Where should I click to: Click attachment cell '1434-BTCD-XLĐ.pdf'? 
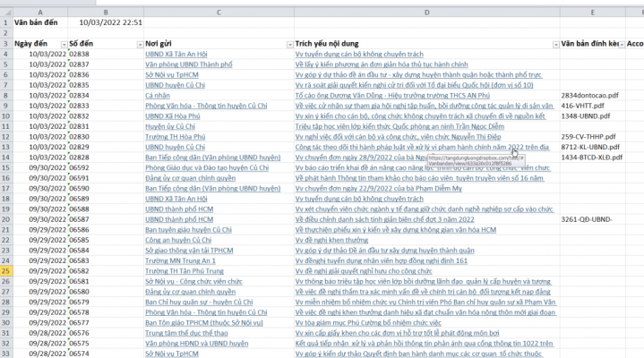coord(591,158)
